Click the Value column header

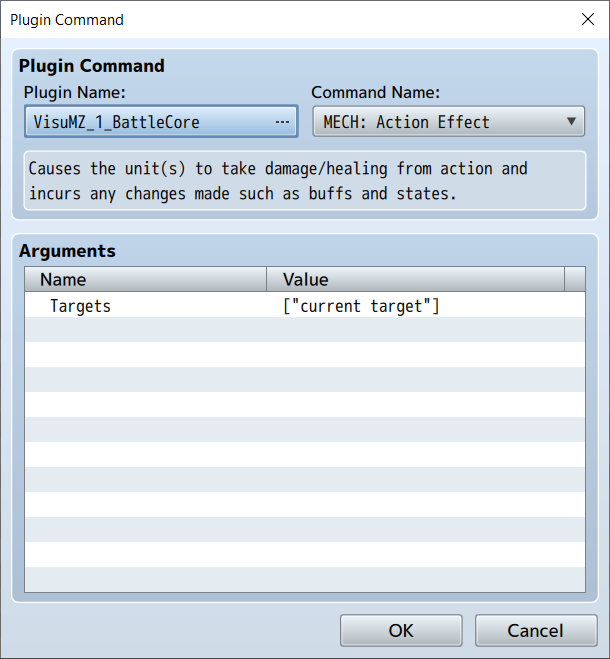point(415,279)
